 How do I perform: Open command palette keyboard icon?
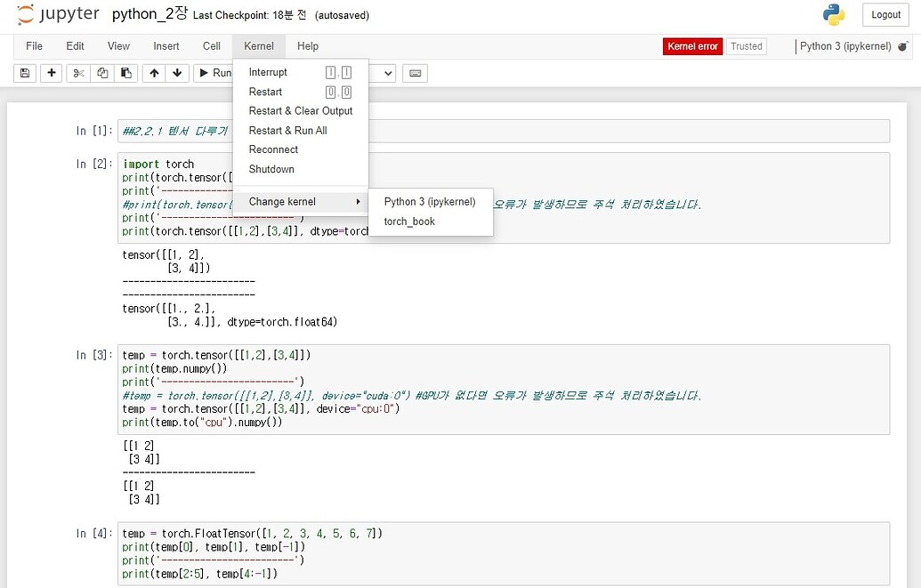[x=415, y=73]
